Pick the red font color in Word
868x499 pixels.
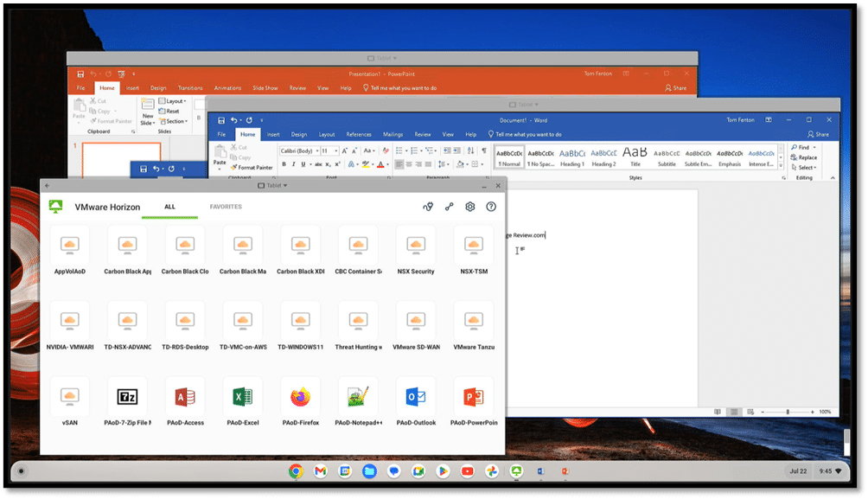(x=380, y=164)
